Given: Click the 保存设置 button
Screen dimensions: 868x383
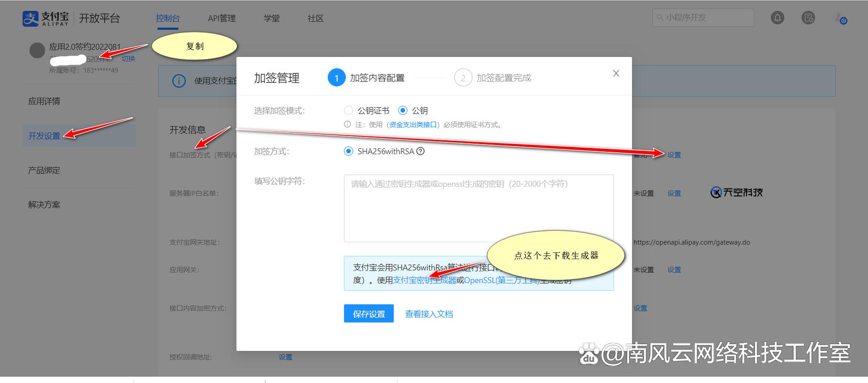Looking at the screenshot, I should coord(369,314).
